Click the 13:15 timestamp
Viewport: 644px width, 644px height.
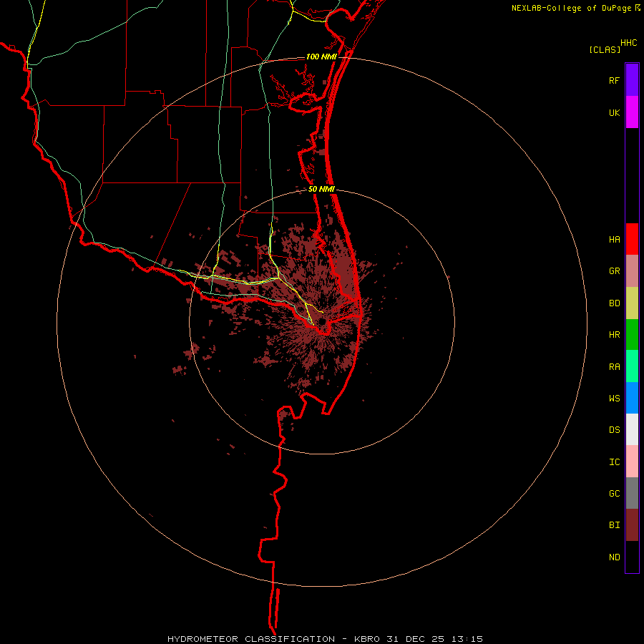click(x=467, y=639)
